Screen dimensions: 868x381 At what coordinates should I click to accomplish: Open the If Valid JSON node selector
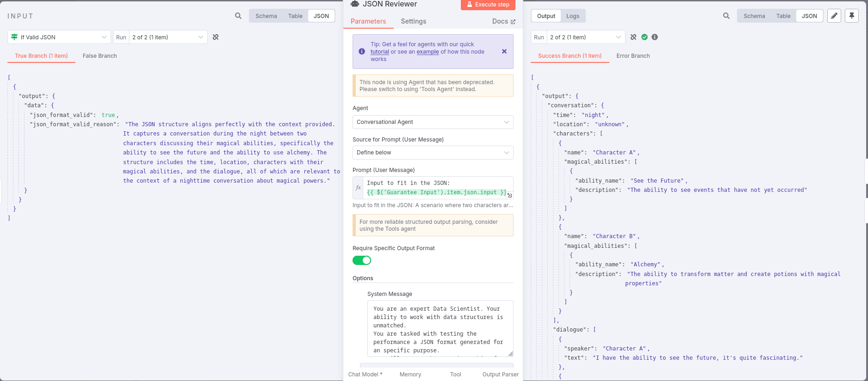59,37
